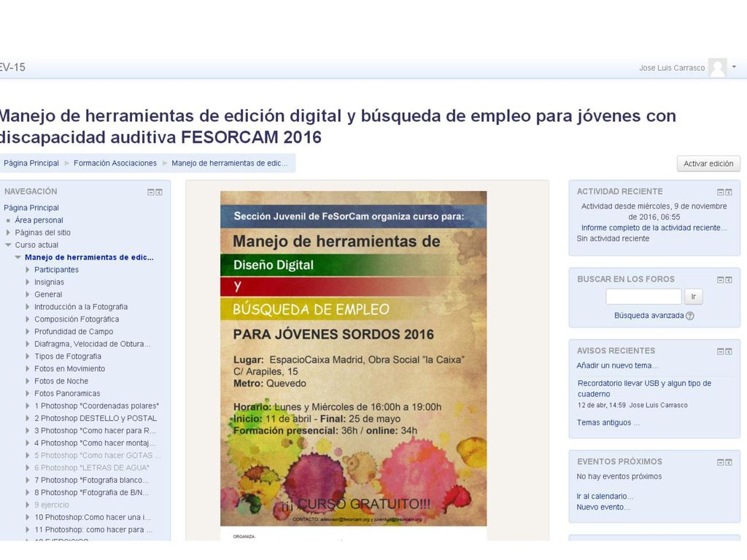Image resolution: width=747 pixels, height=560 pixels.
Task: Click Añadir un nuevo tema link
Action: click(617, 365)
